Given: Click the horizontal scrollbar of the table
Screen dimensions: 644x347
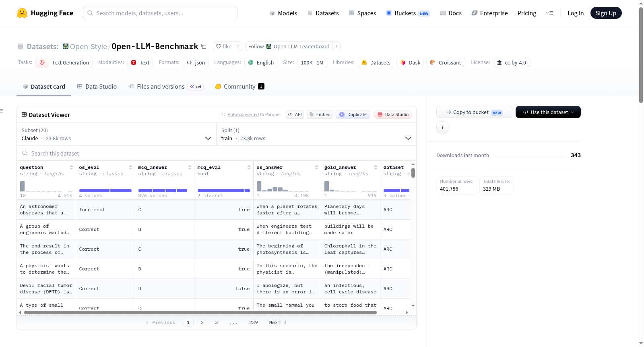Looking at the screenshot, I should [200, 312].
